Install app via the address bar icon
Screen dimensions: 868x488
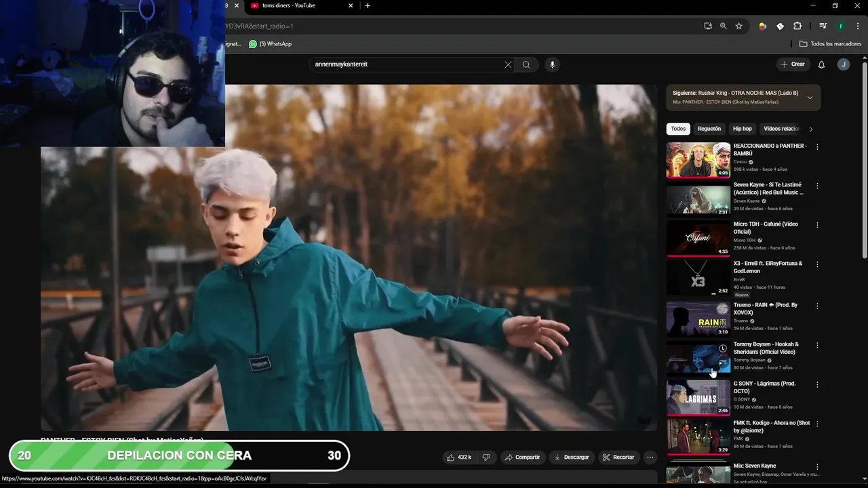coord(708,26)
